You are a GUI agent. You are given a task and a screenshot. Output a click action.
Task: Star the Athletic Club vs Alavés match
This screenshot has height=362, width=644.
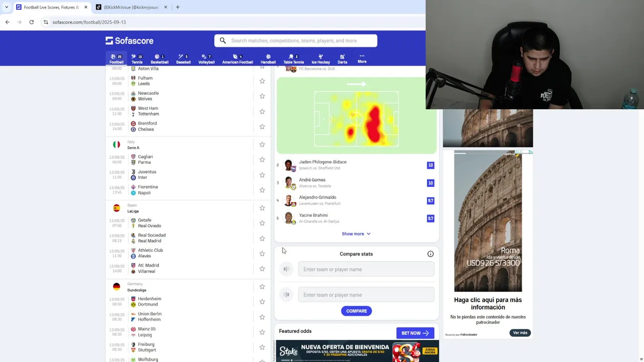click(262, 253)
